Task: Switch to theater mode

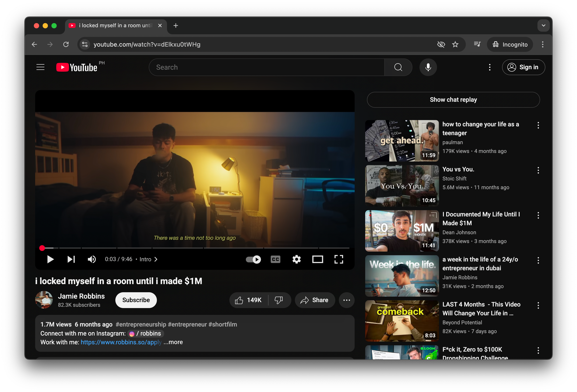Action: click(318, 259)
